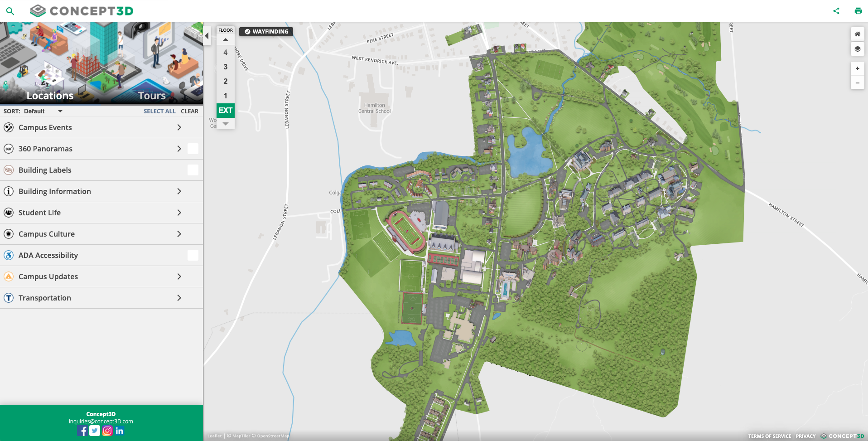Toggle the 360 Panoramas checkbox
Screen dimensions: 868x441
[193, 149]
